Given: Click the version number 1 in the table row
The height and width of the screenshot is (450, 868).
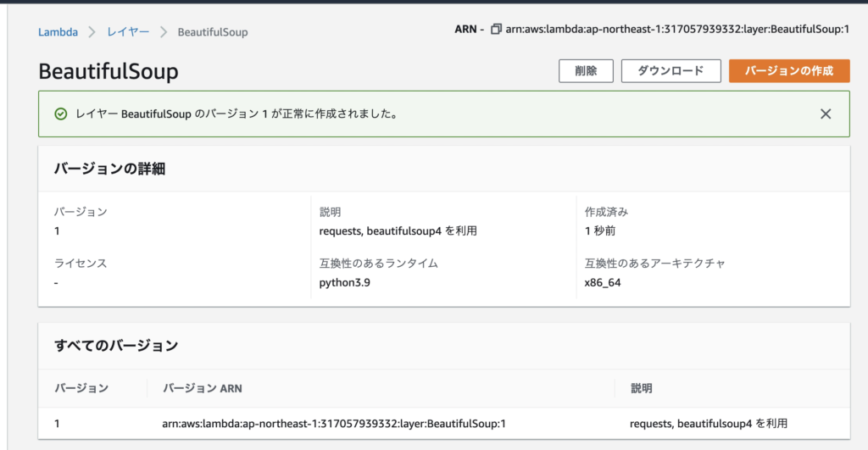Looking at the screenshot, I should pos(57,424).
